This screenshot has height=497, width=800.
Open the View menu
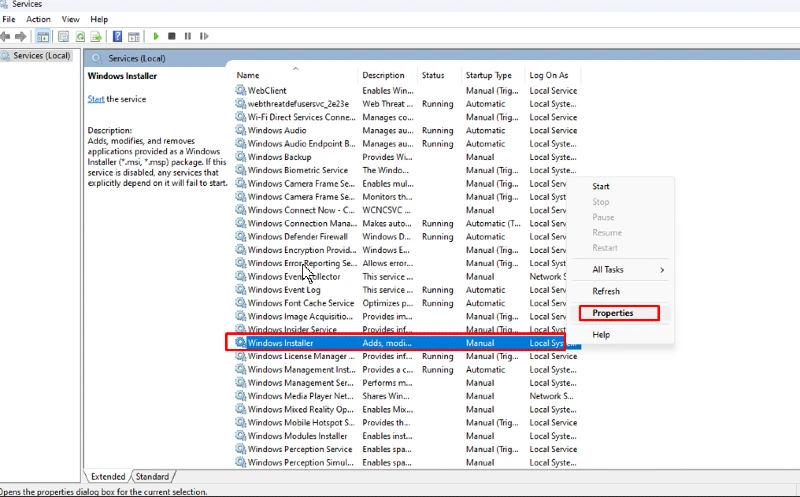click(70, 19)
